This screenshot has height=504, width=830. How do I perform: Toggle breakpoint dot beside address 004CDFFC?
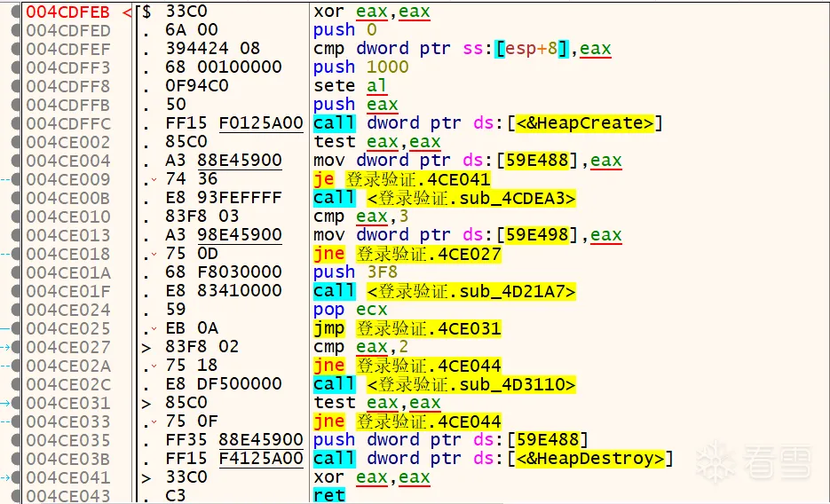[x=15, y=123]
